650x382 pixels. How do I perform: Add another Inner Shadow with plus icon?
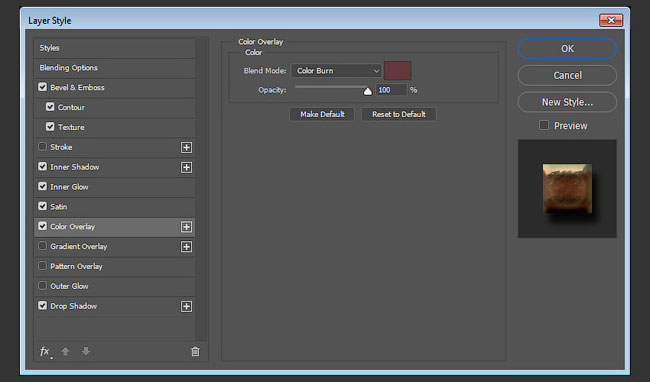[187, 167]
